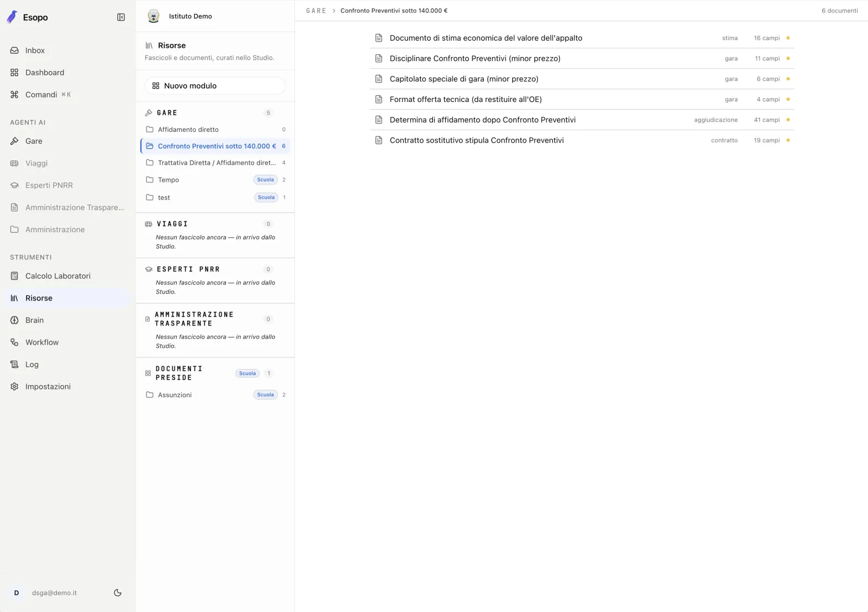Click the 'aggiudicazione' tag on Determina row
This screenshot has width=868, height=612.
(x=716, y=120)
